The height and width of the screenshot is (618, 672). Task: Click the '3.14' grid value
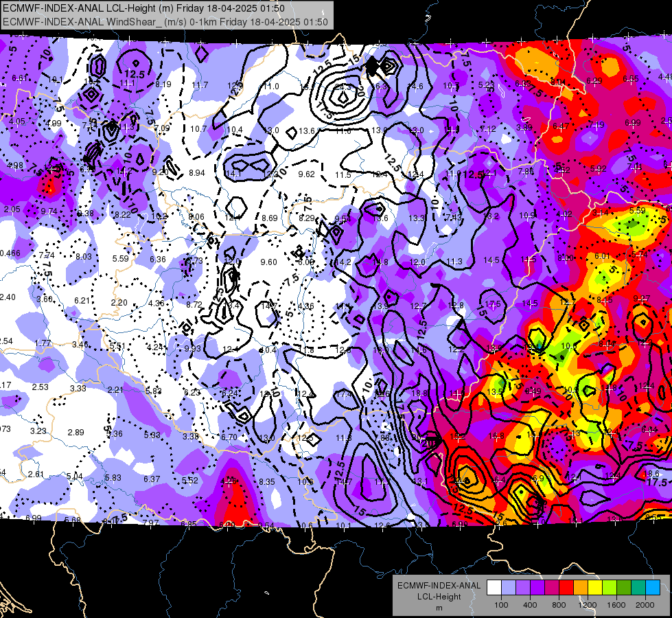pyautogui.click(x=601, y=213)
